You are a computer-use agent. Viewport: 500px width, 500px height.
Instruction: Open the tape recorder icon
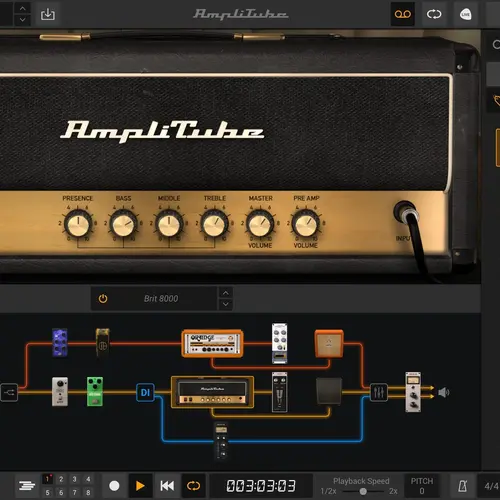tap(403, 14)
